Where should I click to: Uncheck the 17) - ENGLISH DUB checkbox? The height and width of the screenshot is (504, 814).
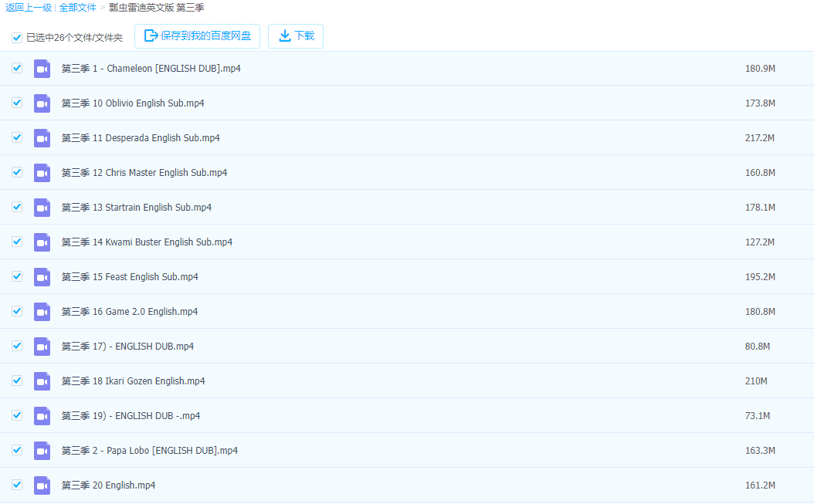tap(17, 346)
